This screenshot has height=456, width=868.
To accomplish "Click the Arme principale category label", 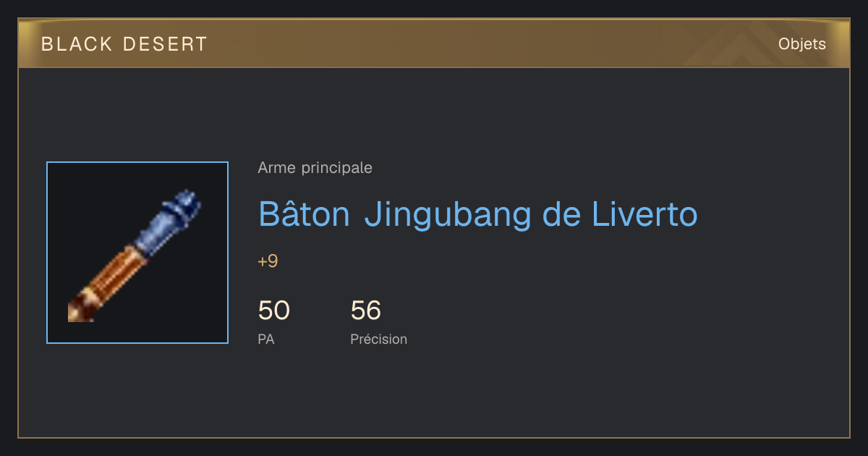I will [x=315, y=168].
